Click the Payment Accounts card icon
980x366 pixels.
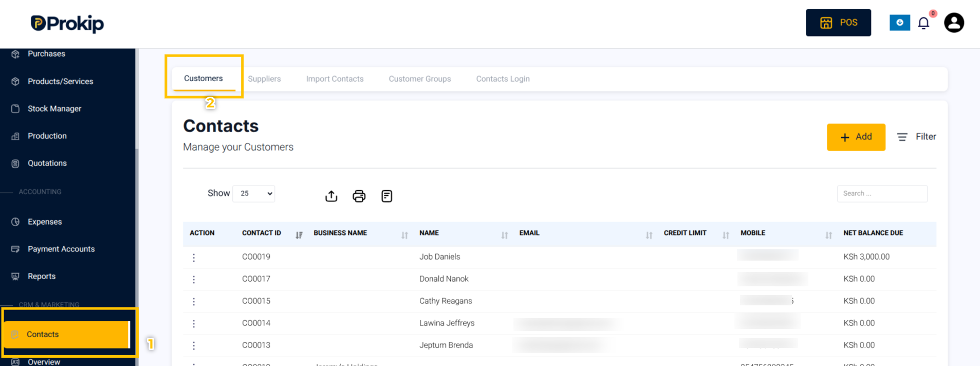click(15, 249)
